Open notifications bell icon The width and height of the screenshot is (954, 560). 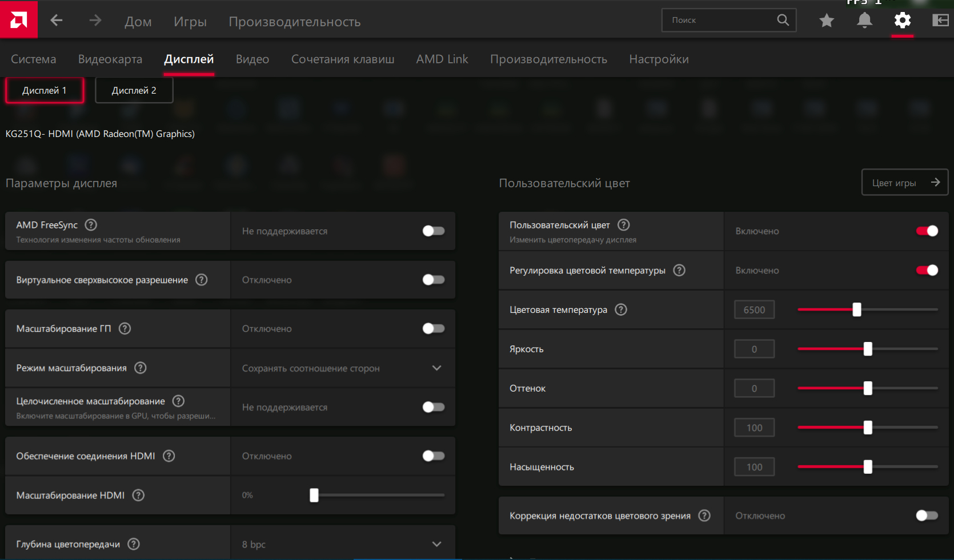[864, 21]
